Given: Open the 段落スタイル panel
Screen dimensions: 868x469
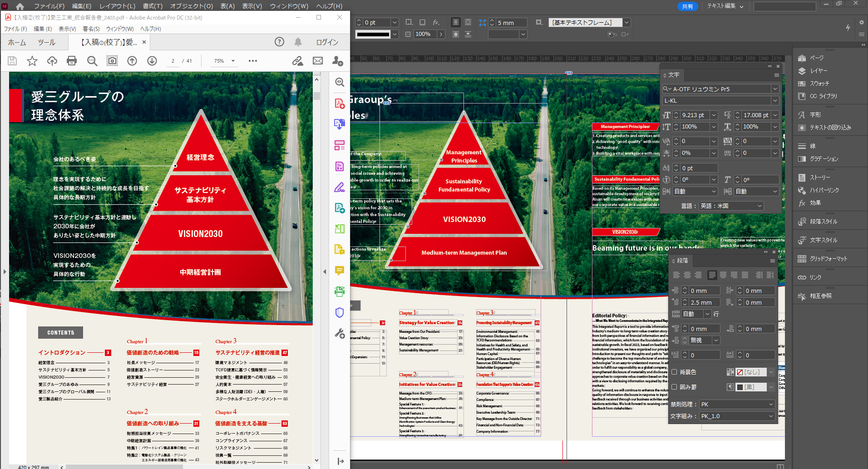Looking at the screenshot, I should tap(818, 222).
